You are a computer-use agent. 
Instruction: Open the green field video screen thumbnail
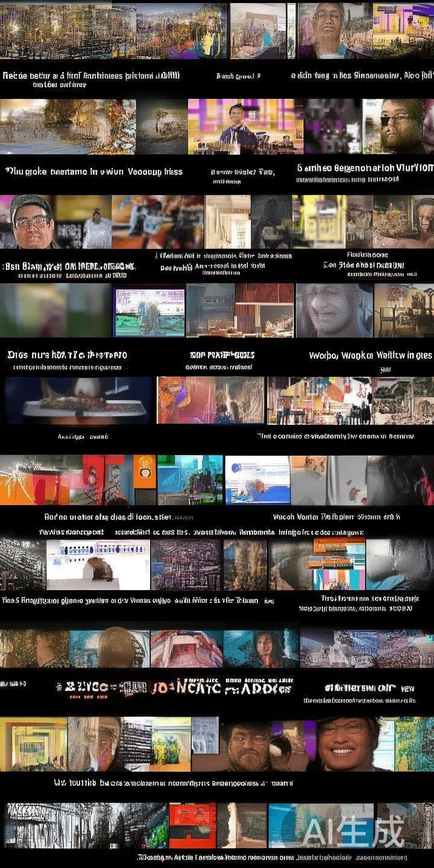(149, 312)
